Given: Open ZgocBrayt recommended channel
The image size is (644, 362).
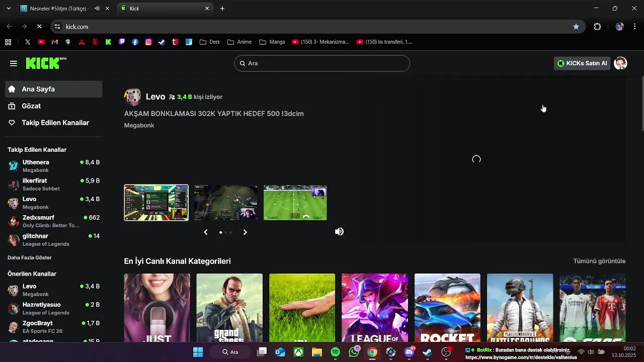Looking at the screenshot, I should pyautogui.click(x=54, y=327).
